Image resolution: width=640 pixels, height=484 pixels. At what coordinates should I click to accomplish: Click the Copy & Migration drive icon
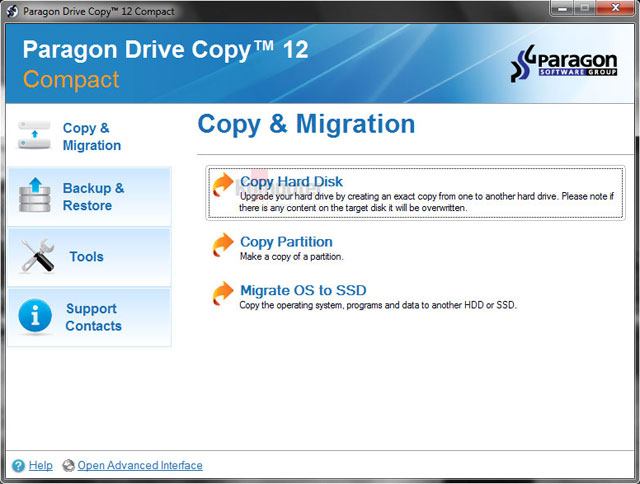(35, 136)
